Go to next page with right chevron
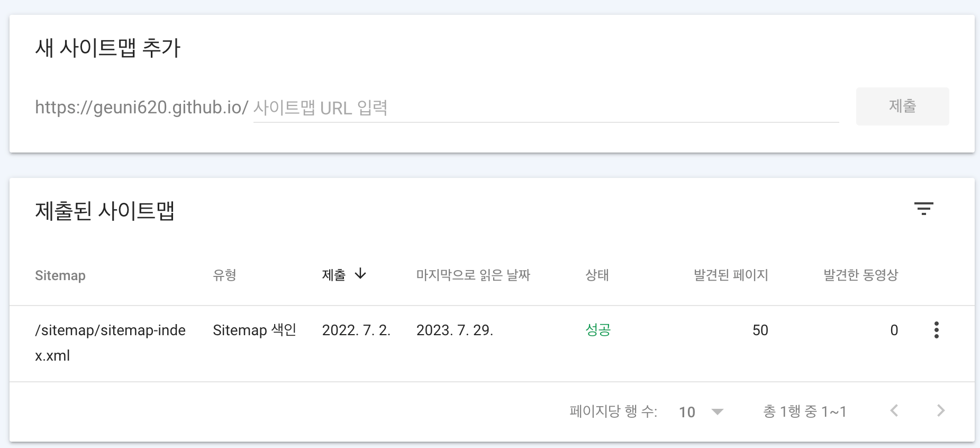 point(941,410)
